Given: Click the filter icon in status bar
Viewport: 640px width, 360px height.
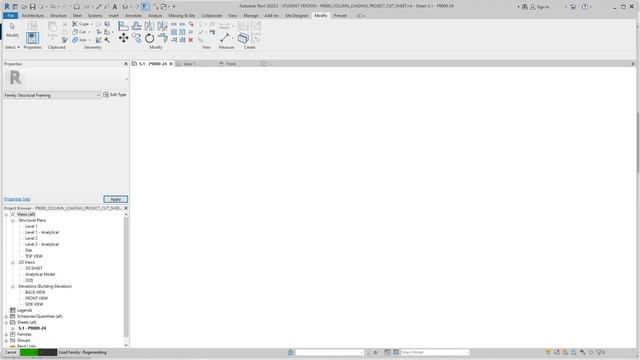Looking at the screenshot, I should (x=600, y=352).
